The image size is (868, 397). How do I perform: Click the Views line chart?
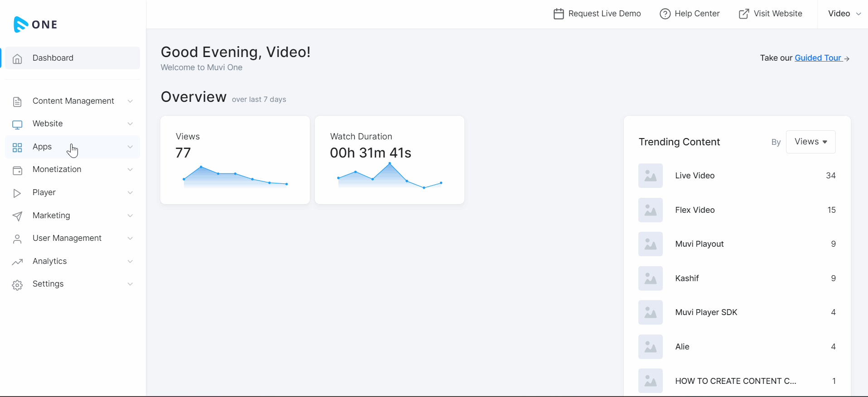235,177
